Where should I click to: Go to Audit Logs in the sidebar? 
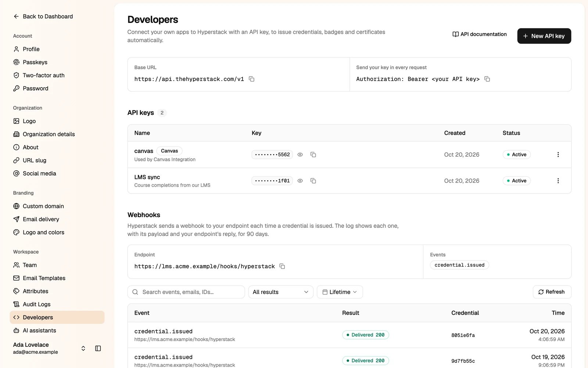coord(57,304)
